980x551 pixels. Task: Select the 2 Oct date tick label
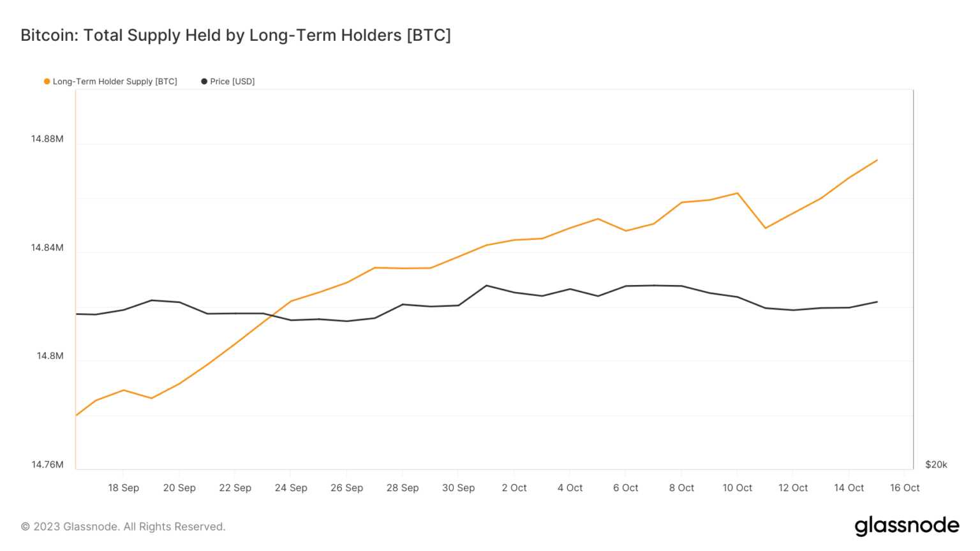click(514, 488)
